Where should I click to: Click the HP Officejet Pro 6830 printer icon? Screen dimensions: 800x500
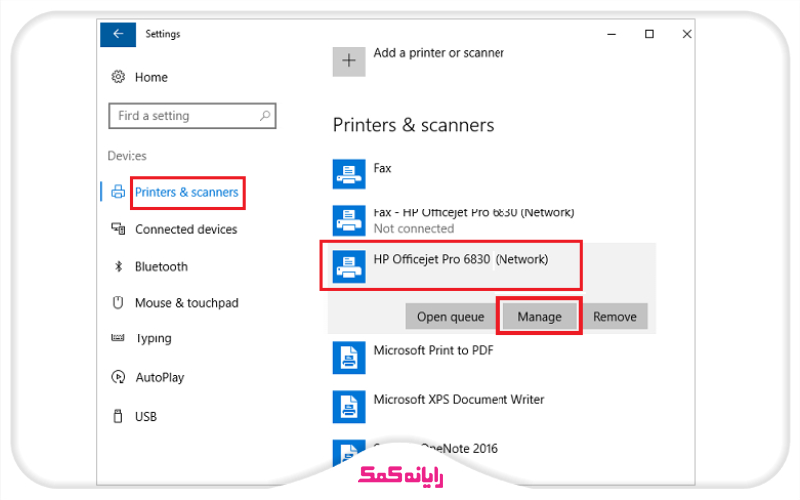(349, 266)
